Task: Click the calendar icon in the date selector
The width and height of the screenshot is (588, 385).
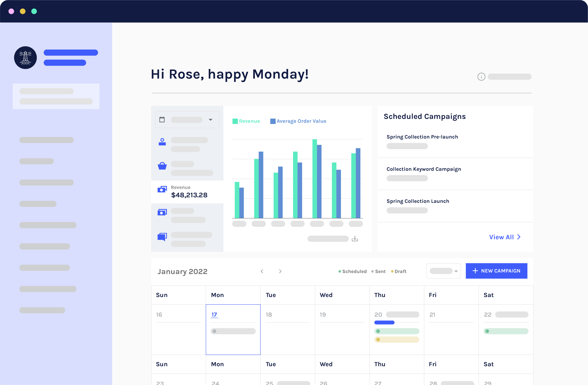Action: 162,120
